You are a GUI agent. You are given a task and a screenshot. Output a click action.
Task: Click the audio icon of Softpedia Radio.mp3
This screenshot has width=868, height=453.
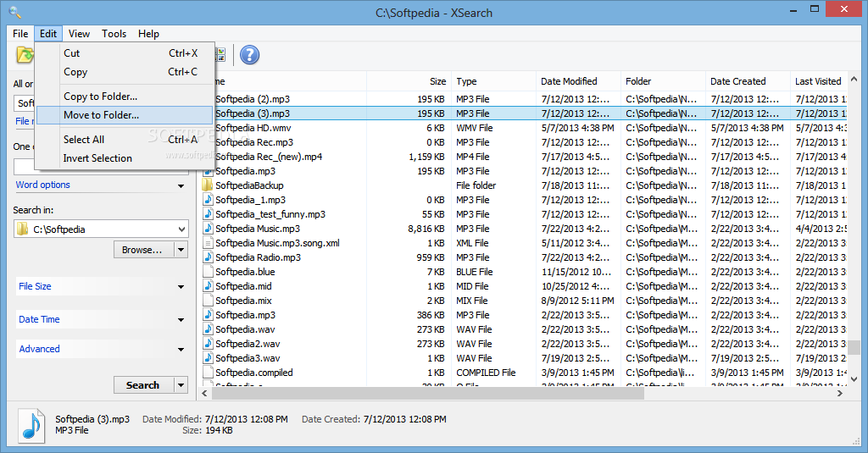[x=208, y=257]
